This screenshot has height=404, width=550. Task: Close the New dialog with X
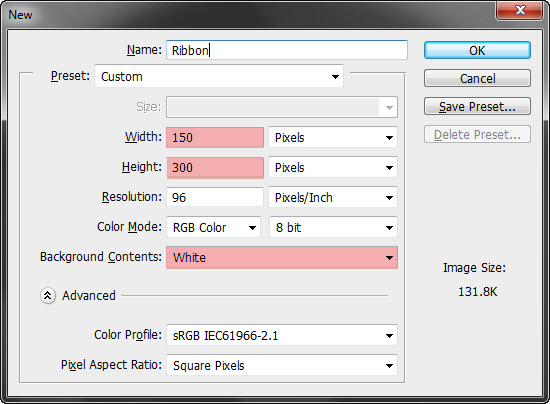520,10
